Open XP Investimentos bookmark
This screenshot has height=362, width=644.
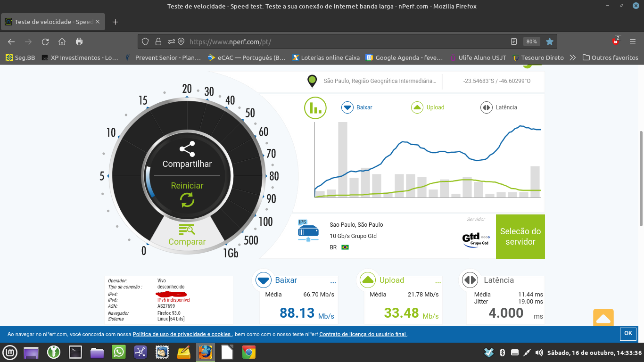click(80, 58)
